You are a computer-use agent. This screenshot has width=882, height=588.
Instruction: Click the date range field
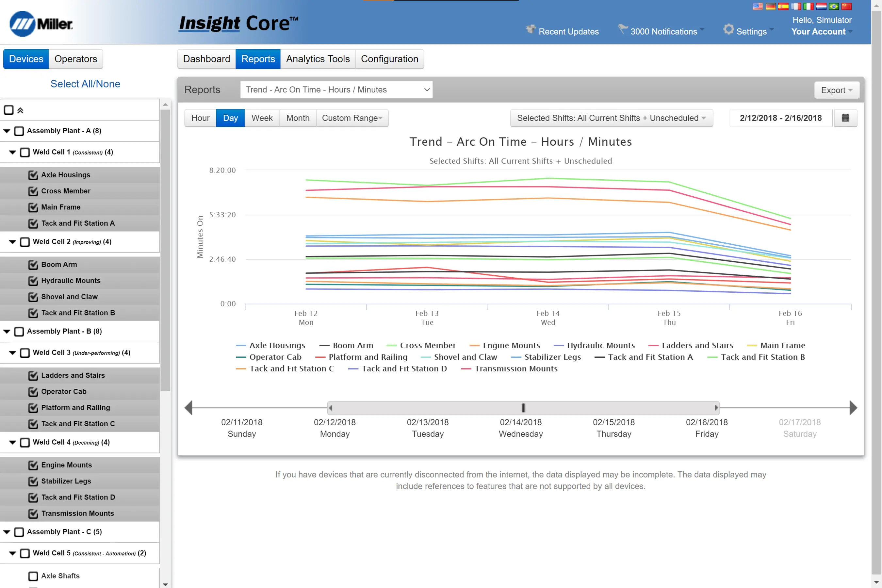tap(781, 118)
